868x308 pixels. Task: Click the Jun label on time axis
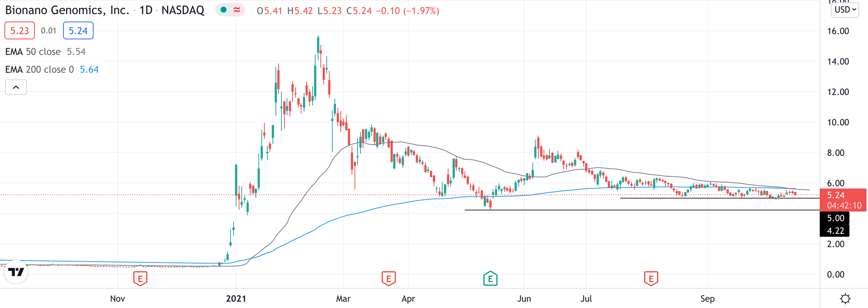click(524, 298)
